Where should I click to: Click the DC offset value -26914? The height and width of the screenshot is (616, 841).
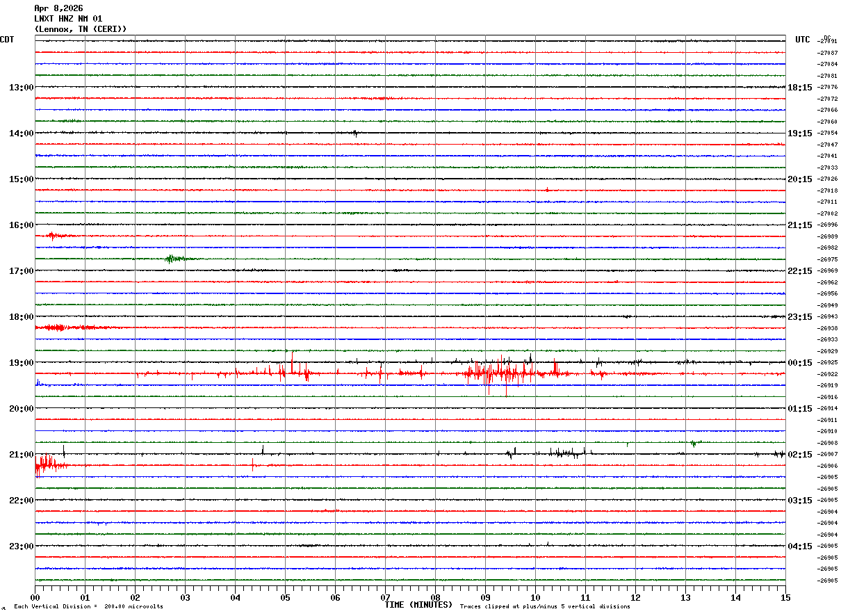pos(827,408)
